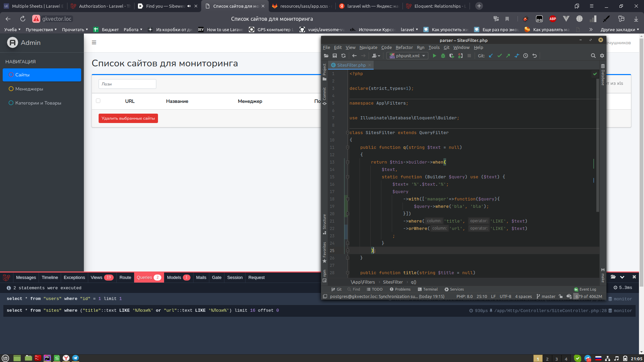The width and height of the screenshot is (644, 362).
Task: Check the select-all sites checkbox
Action: coord(98,101)
